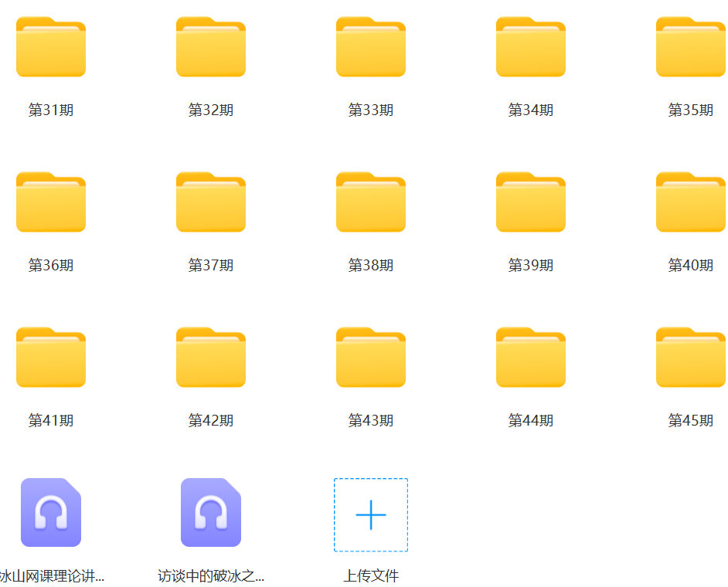Viewport: 728px width, 587px height.
Task: Open the 第42期 folder icon
Action: coord(211,358)
